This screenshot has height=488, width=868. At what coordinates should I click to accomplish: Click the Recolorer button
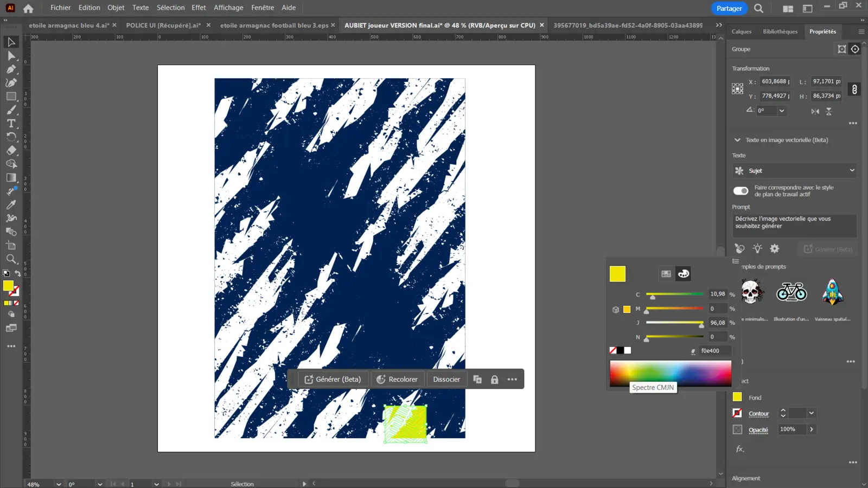(x=397, y=380)
